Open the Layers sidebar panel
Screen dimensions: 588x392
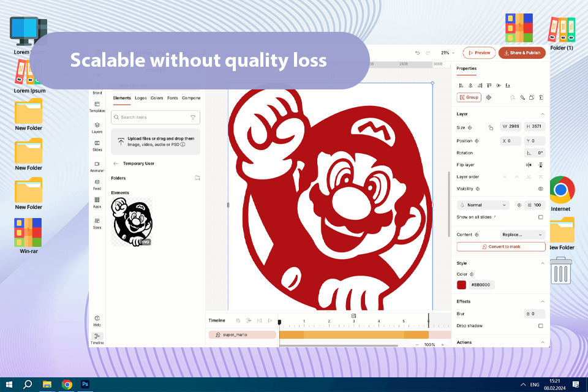(97, 128)
